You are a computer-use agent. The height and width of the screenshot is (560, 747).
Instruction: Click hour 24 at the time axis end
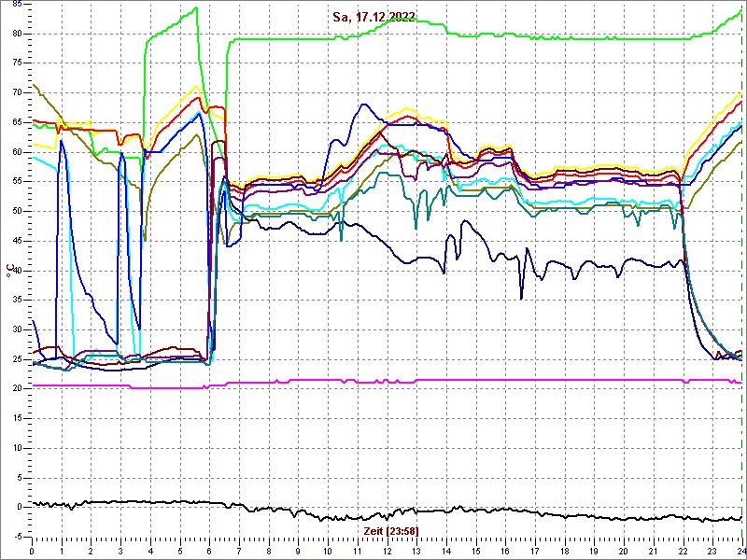point(740,552)
